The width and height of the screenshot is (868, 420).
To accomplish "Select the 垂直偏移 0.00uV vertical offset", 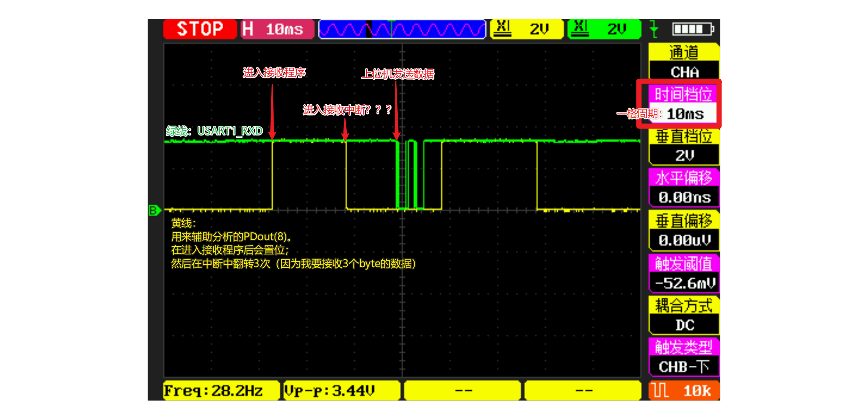I will (684, 231).
